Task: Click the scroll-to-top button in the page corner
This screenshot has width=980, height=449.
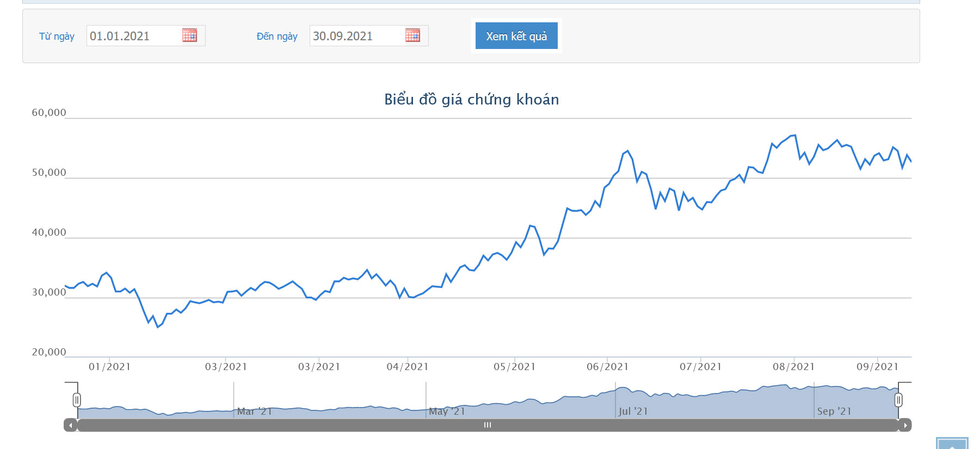Action: (x=952, y=443)
